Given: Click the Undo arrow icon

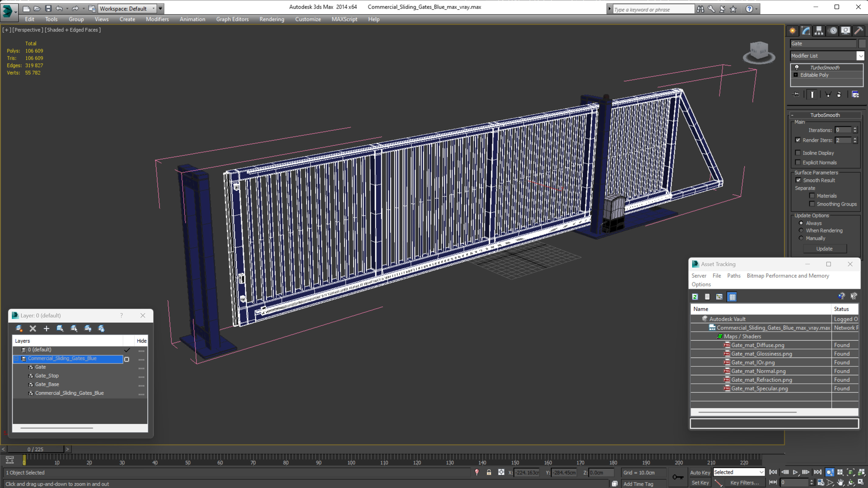Looking at the screenshot, I should [x=59, y=9].
